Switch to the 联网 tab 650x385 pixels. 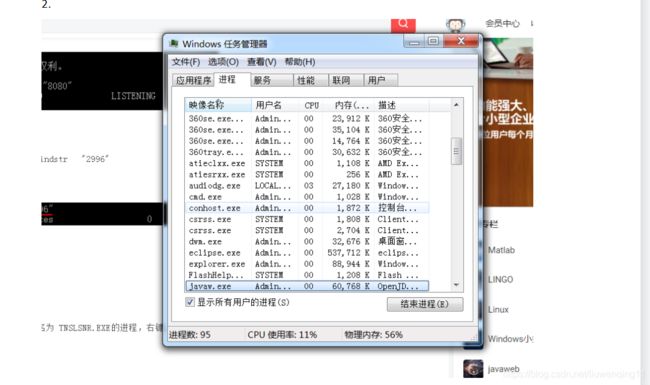click(346, 80)
